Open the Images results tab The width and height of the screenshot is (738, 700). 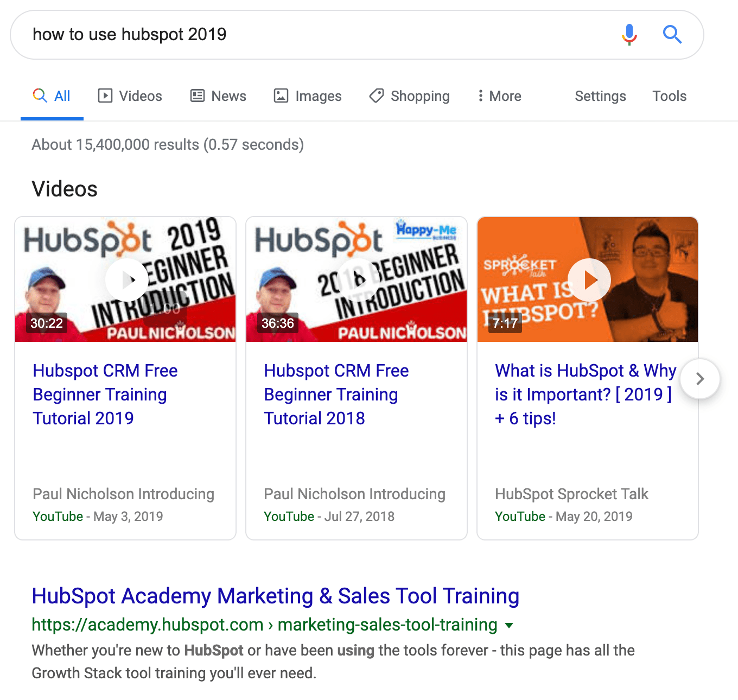(x=308, y=96)
